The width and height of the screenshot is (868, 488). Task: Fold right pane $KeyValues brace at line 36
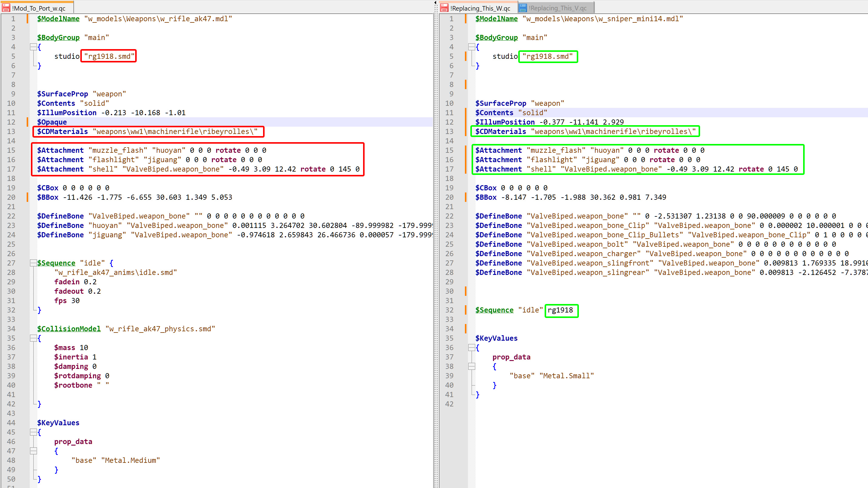tap(471, 347)
